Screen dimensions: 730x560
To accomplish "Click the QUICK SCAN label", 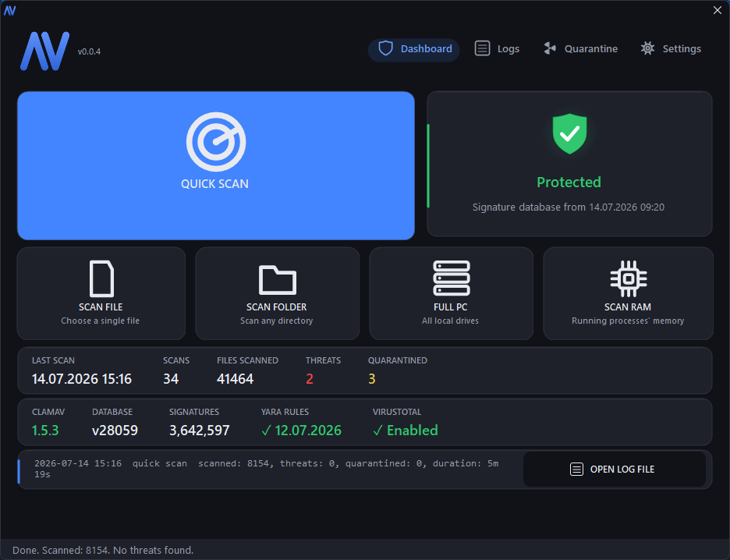I will tap(214, 184).
